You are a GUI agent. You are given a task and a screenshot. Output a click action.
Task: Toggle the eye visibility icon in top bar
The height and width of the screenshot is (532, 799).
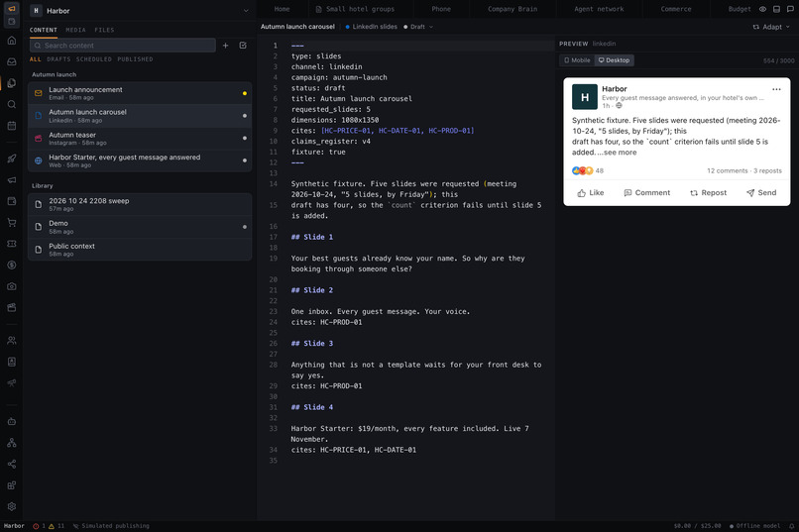(763, 9)
